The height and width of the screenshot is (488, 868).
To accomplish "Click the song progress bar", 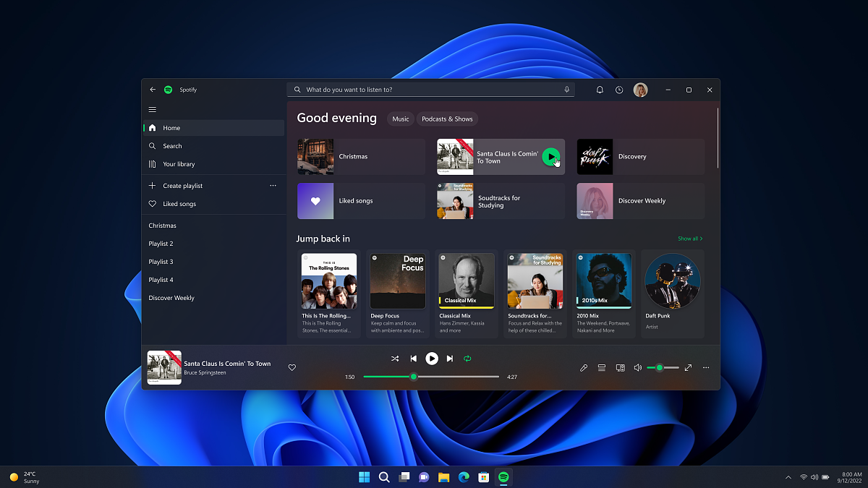I will pos(431,377).
